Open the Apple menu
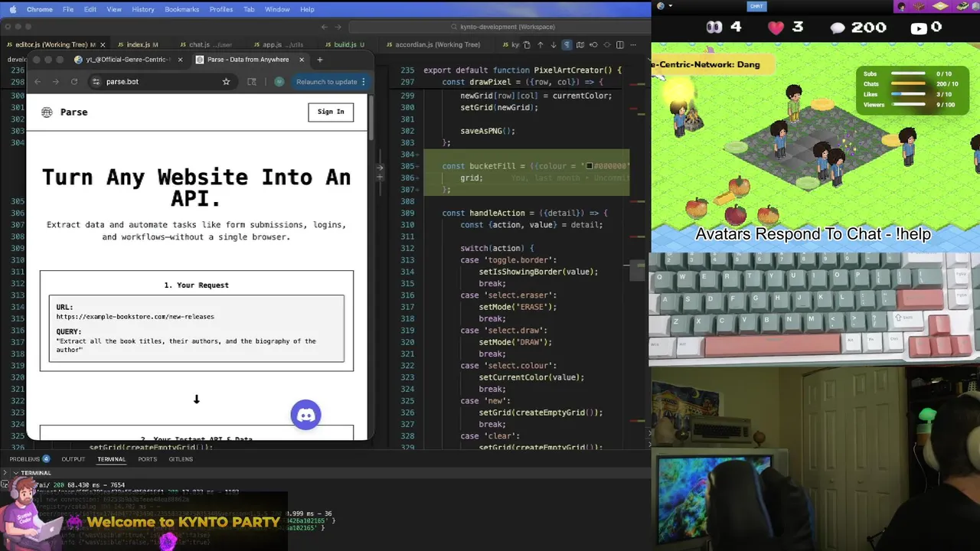The height and width of the screenshot is (551, 980). coord(12,9)
